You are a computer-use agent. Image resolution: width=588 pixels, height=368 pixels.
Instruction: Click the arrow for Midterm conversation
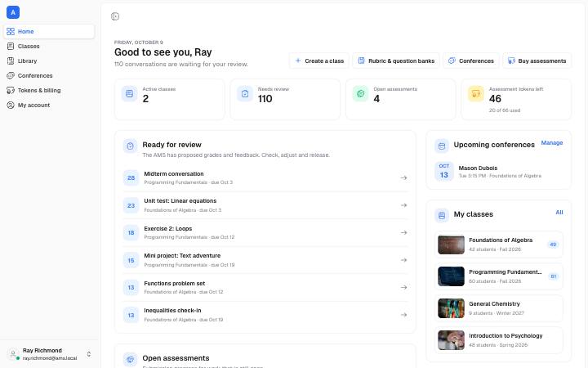[403, 177]
